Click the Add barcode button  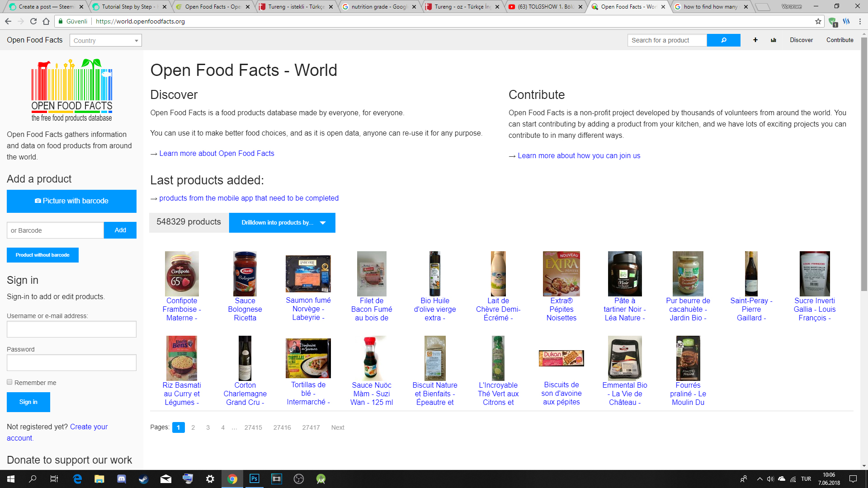(x=120, y=230)
